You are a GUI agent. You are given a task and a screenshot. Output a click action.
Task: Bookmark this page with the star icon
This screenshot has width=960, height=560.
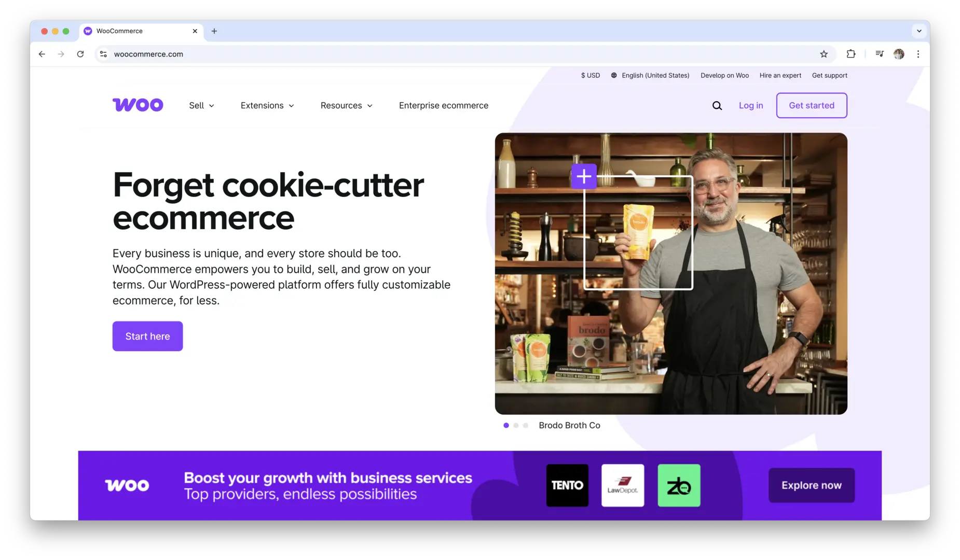pos(824,54)
